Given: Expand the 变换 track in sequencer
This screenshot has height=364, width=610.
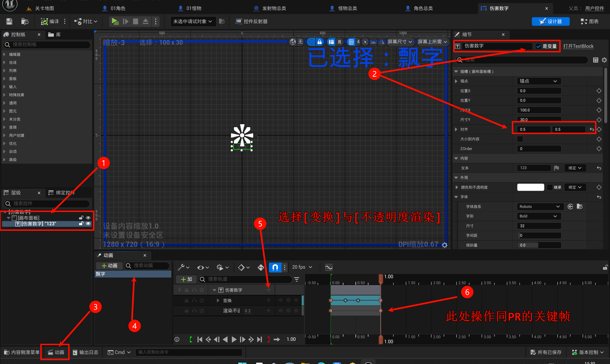Looking at the screenshot, I should click(218, 300).
